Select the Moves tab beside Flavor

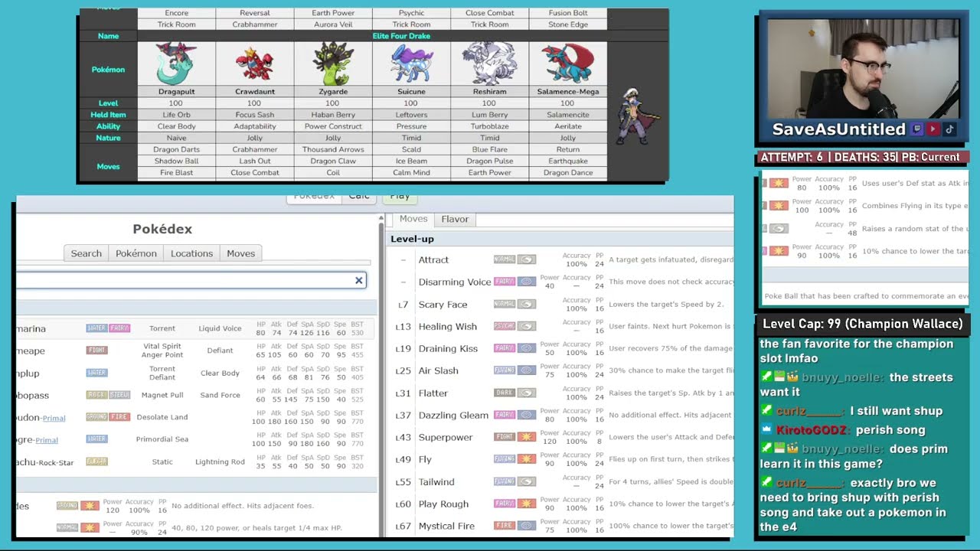[x=413, y=219]
